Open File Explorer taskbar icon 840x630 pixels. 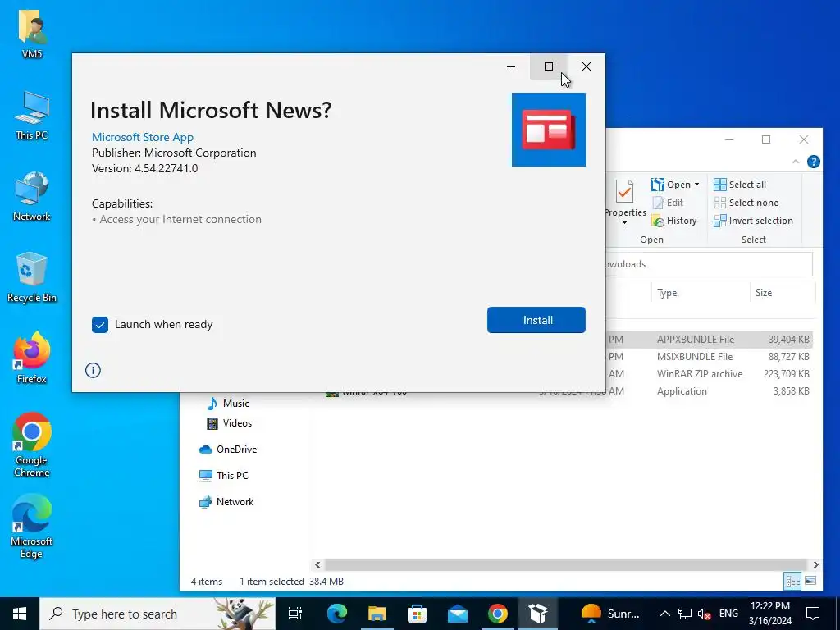(377, 614)
